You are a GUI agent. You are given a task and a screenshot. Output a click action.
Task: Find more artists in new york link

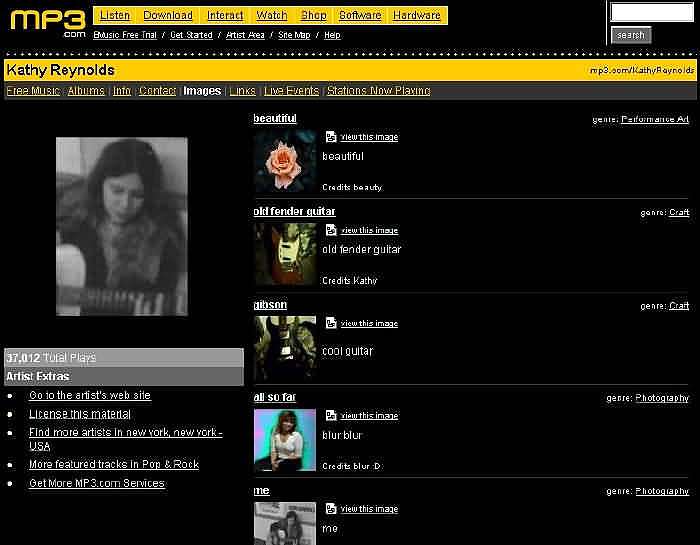tap(125, 439)
